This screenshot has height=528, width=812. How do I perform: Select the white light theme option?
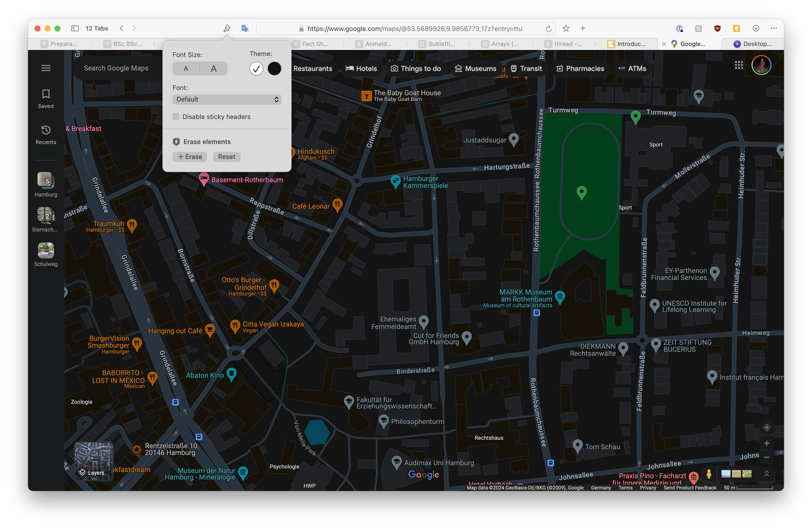(x=256, y=68)
